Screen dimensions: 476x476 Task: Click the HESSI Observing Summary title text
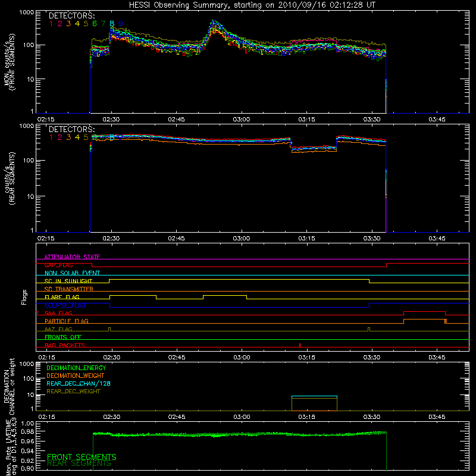[x=252, y=5]
